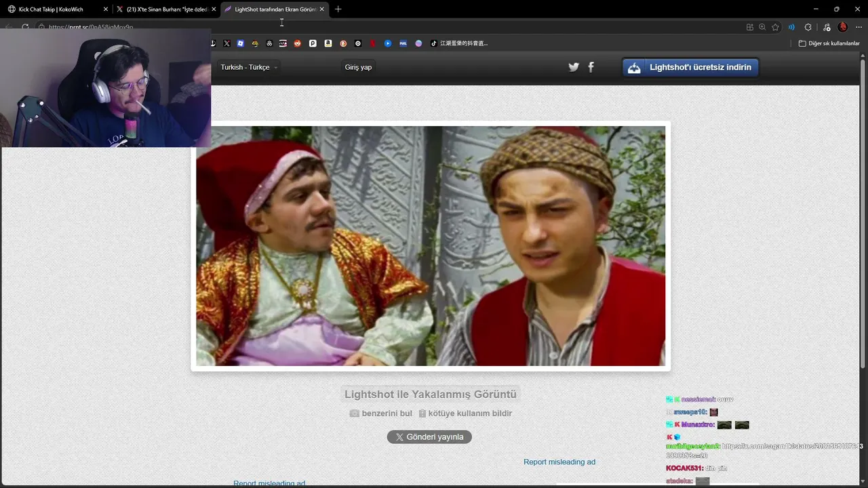
Task: Reload the page with refresh icon
Action: coord(25,27)
